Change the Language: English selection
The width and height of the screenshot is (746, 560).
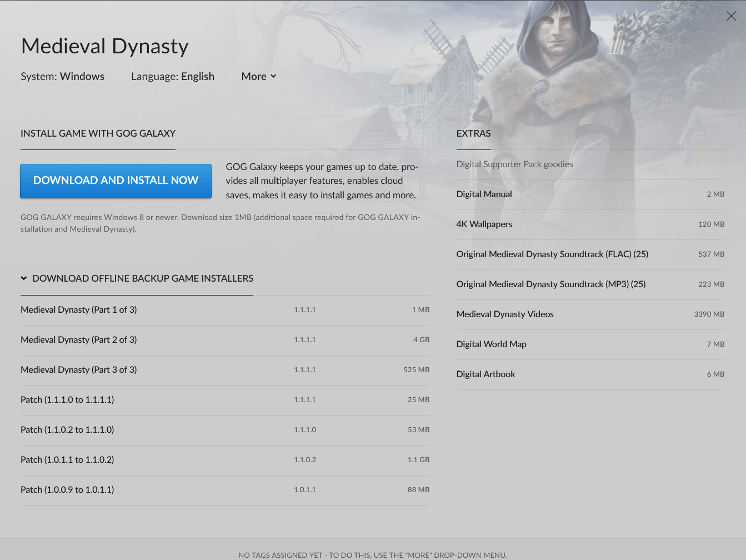[x=172, y=77]
